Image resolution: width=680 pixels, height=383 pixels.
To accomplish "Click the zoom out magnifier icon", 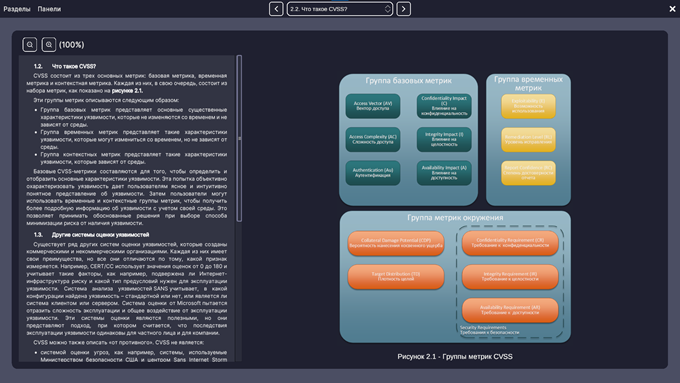I will (29, 45).
